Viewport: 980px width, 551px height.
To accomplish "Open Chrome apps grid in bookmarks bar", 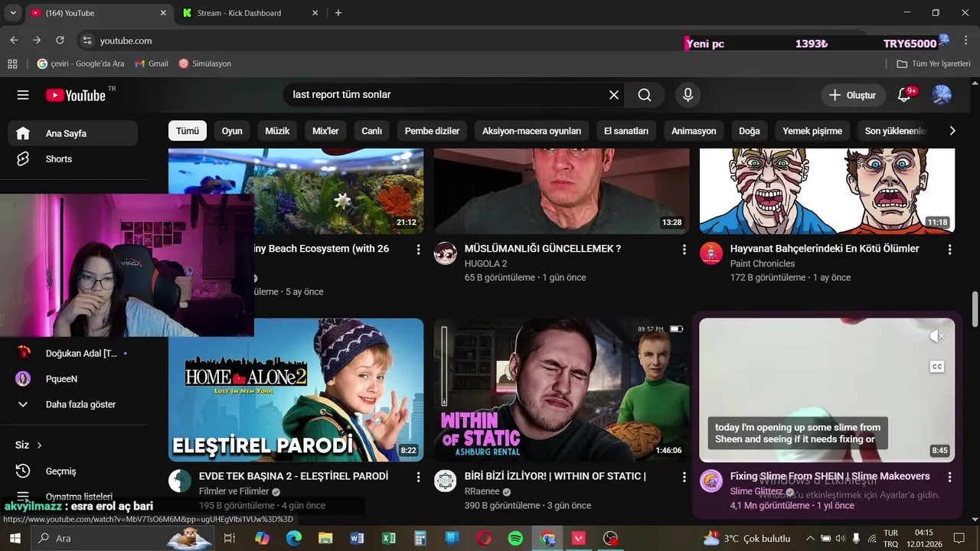I will click(x=12, y=64).
